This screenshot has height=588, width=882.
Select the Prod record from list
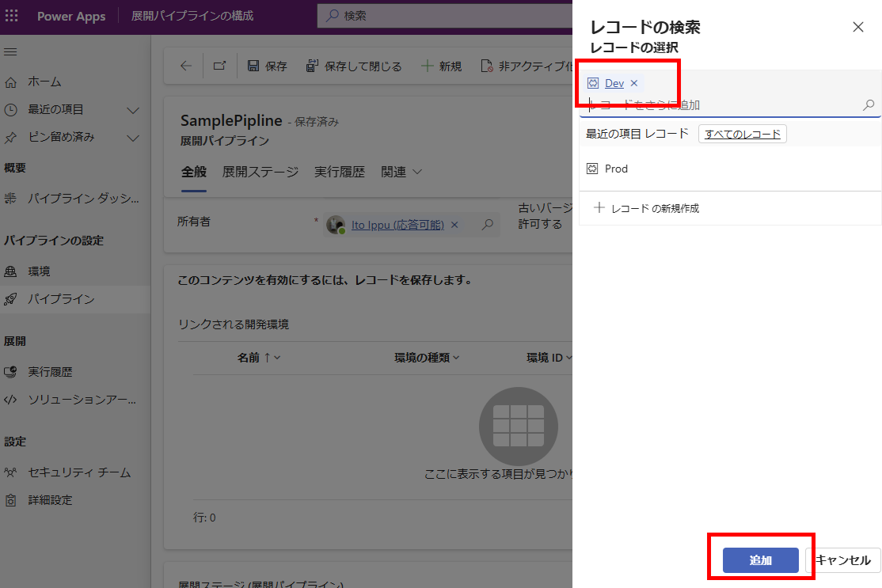click(615, 169)
